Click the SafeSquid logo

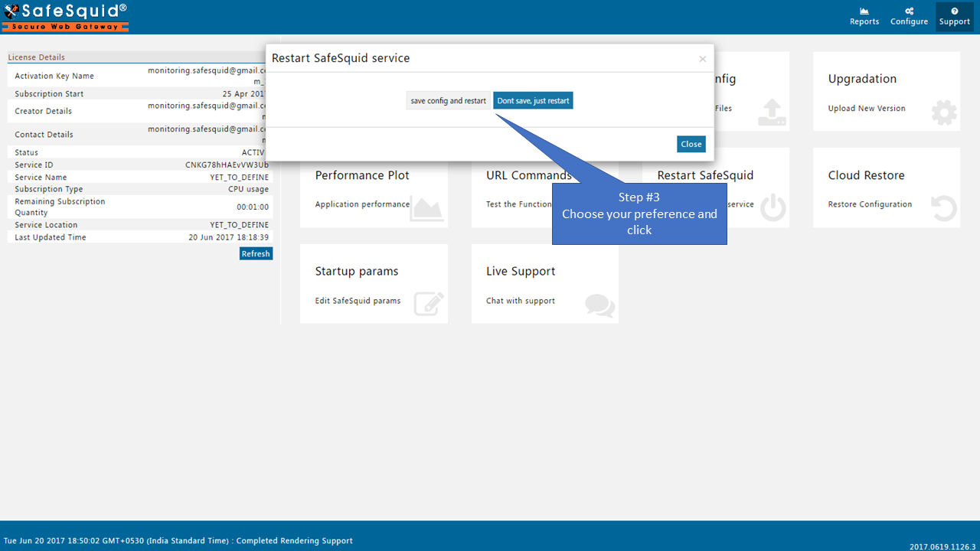click(66, 16)
